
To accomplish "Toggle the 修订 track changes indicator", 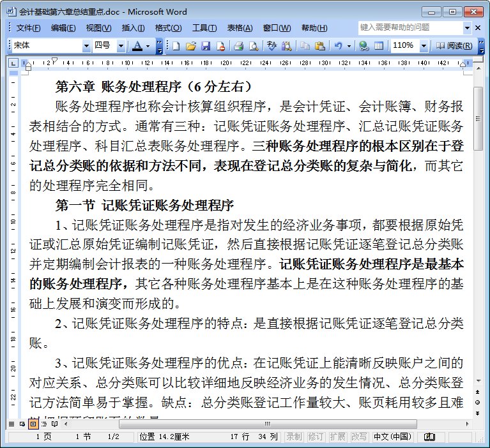I will click(316, 437).
